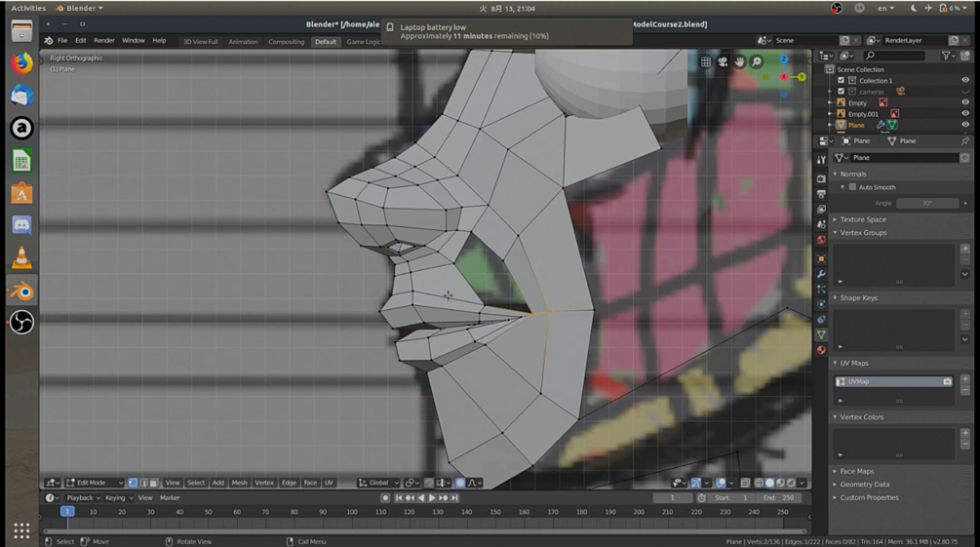
Task: Add a new UV map with plus button
Action: (965, 378)
